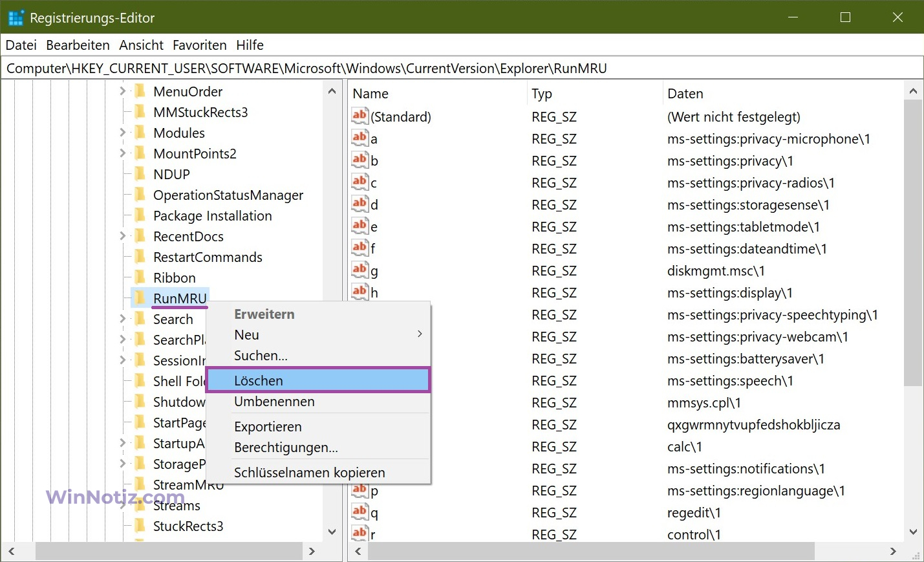The image size is (924, 562).
Task: Expand the SearchPl key
Action: 123,340
